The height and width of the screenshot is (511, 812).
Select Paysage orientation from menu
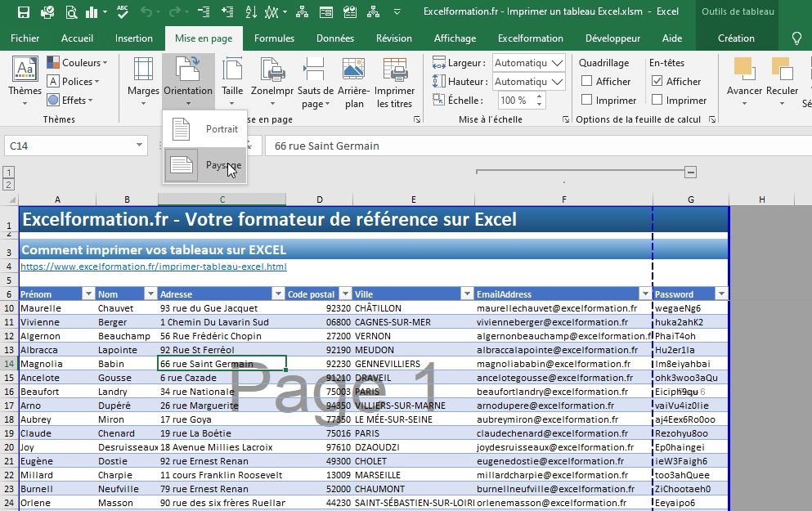tap(205, 165)
